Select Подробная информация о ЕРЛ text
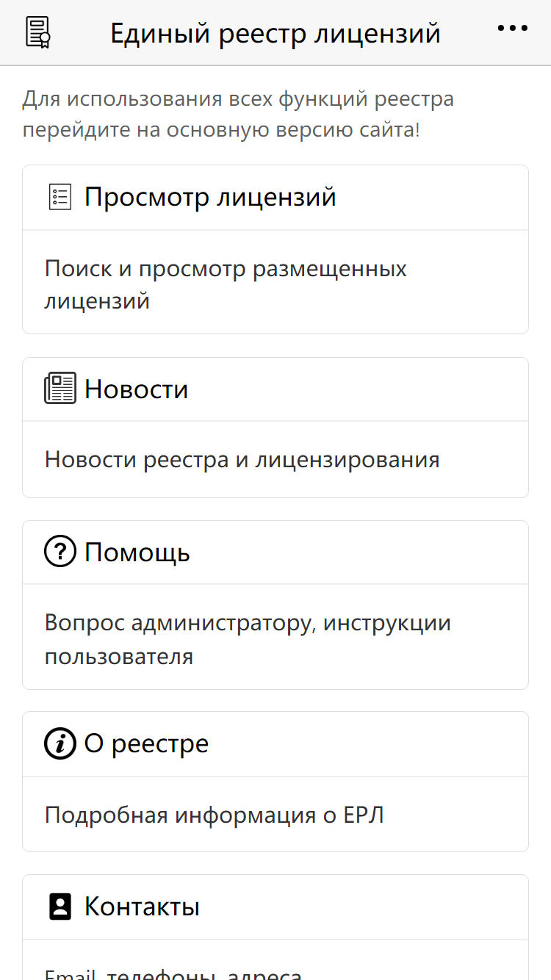Image resolution: width=551 pixels, height=980 pixels. click(215, 815)
